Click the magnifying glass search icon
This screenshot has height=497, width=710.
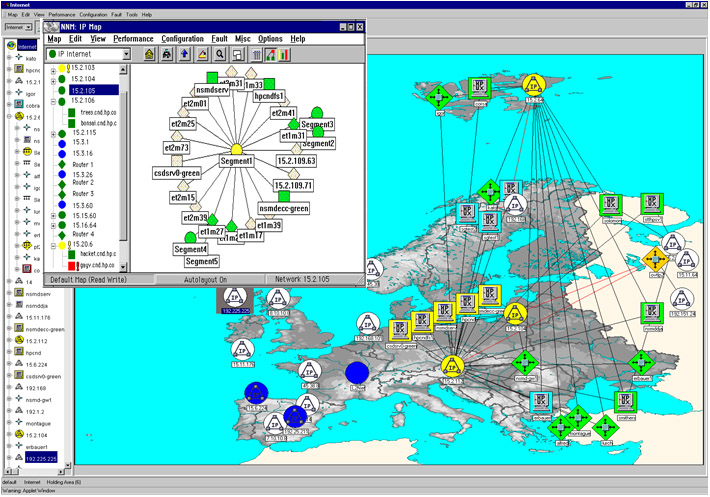click(x=218, y=54)
